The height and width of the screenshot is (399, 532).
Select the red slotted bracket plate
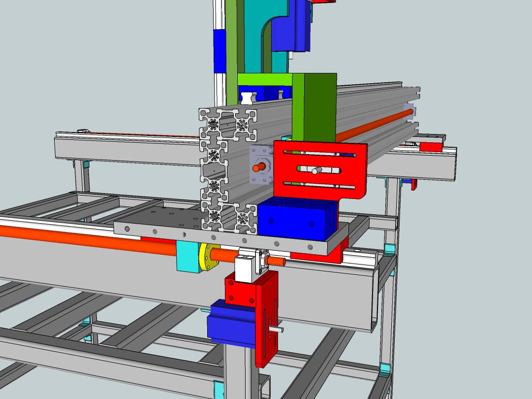(320, 170)
